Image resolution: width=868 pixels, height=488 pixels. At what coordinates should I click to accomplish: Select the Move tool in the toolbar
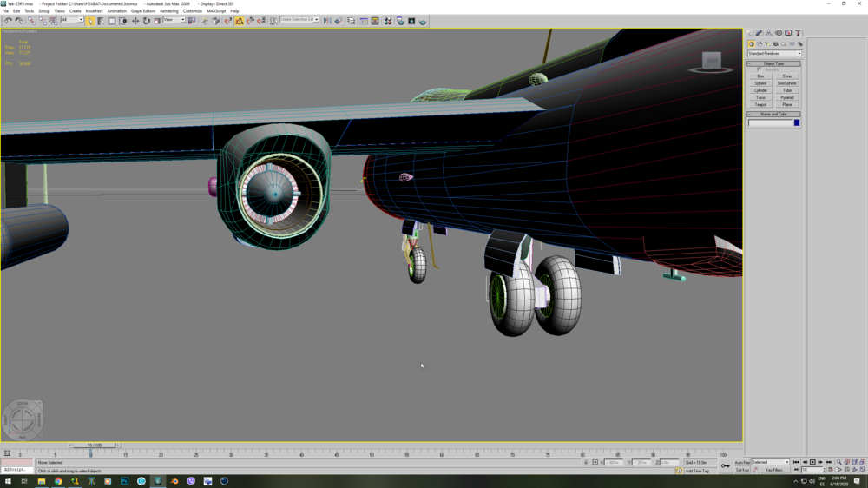(x=135, y=21)
